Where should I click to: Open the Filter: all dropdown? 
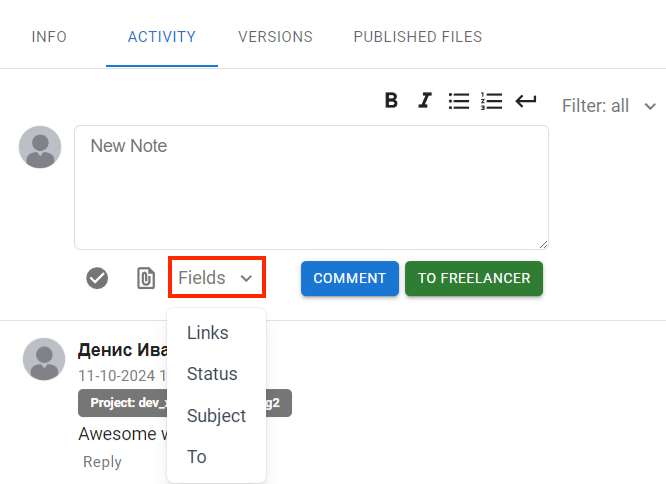point(608,106)
